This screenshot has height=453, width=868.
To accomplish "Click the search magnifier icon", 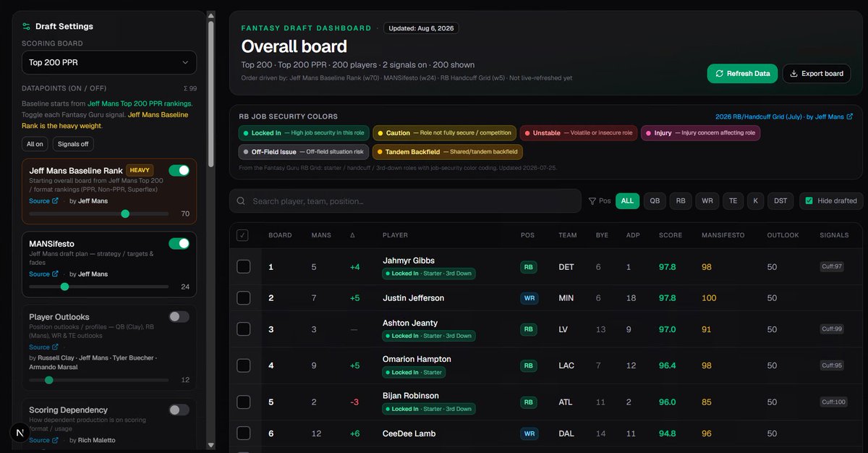I will 241,201.
